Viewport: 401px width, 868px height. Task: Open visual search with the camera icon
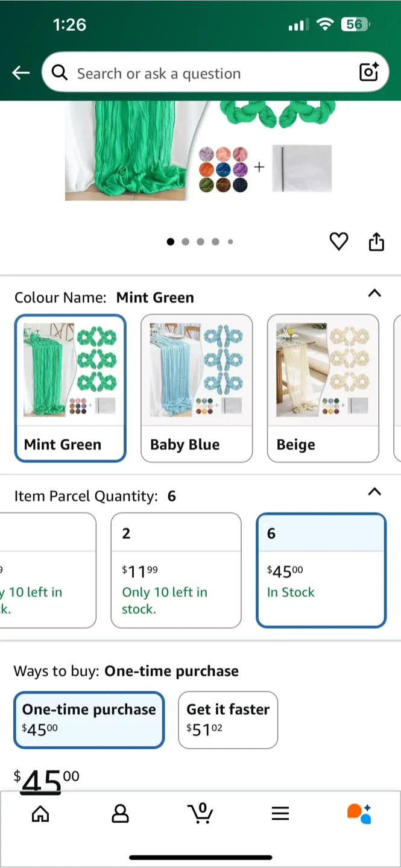pyautogui.click(x=368, y=72)
